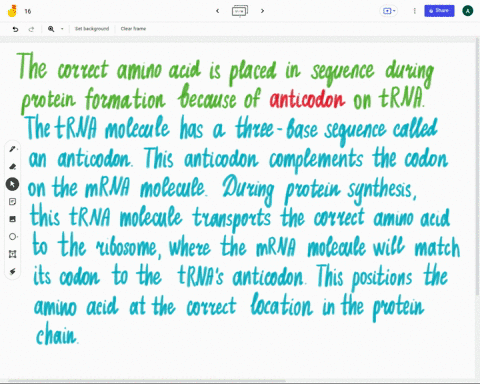This screenshot has width=480, height=384.
Task: Open the Jamboard home logo
Action: [x=12, y=11]
